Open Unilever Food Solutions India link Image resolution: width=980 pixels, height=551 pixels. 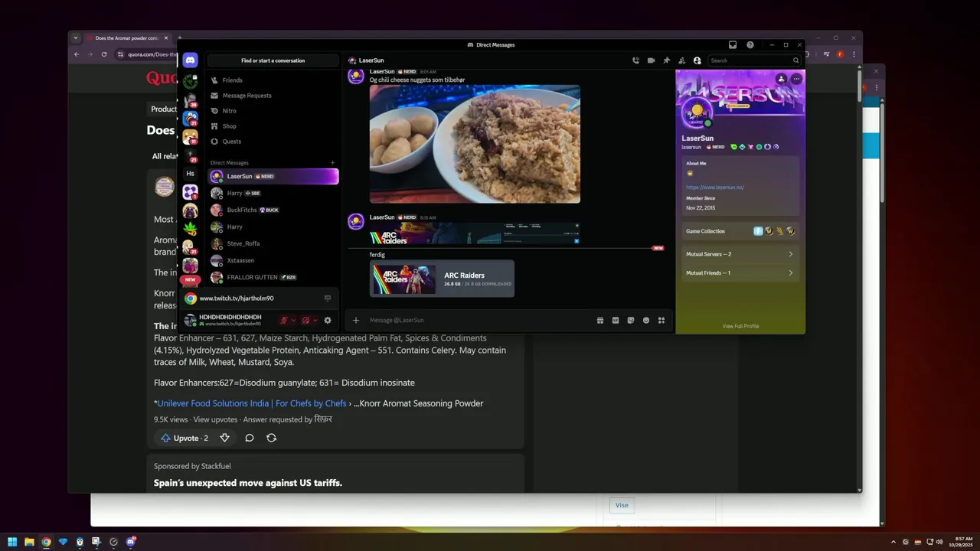(x=252, y=403)
